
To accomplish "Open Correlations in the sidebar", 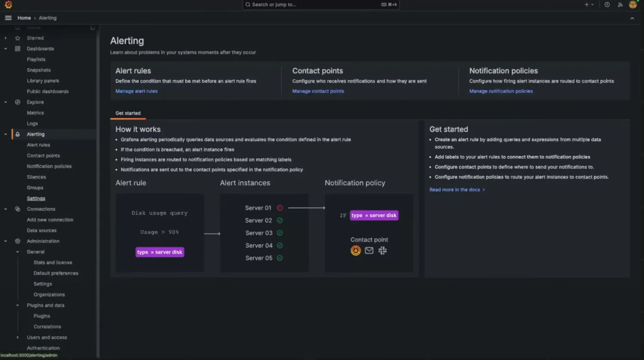I will coord(47,327).
